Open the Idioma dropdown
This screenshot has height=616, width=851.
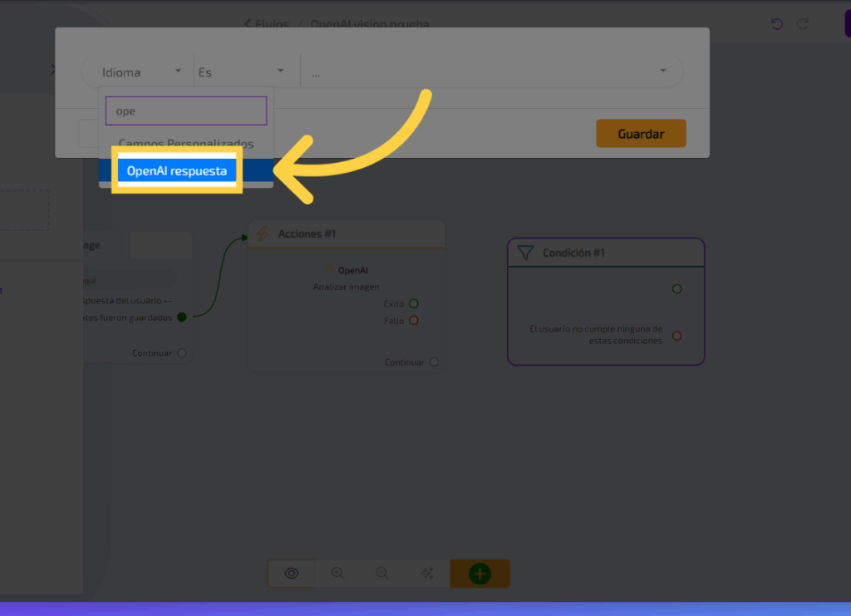(x=141, y=72)
